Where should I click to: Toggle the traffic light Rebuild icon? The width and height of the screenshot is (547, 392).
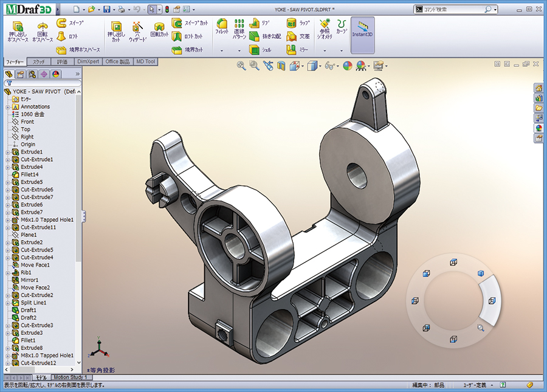[x=167, y=10]
